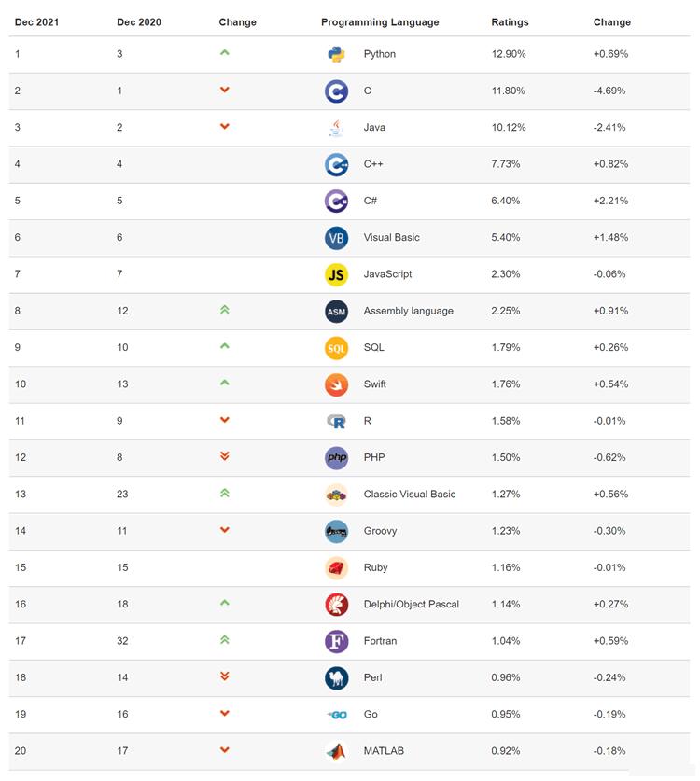Click the PHP purple logo icon

(336, 458)
